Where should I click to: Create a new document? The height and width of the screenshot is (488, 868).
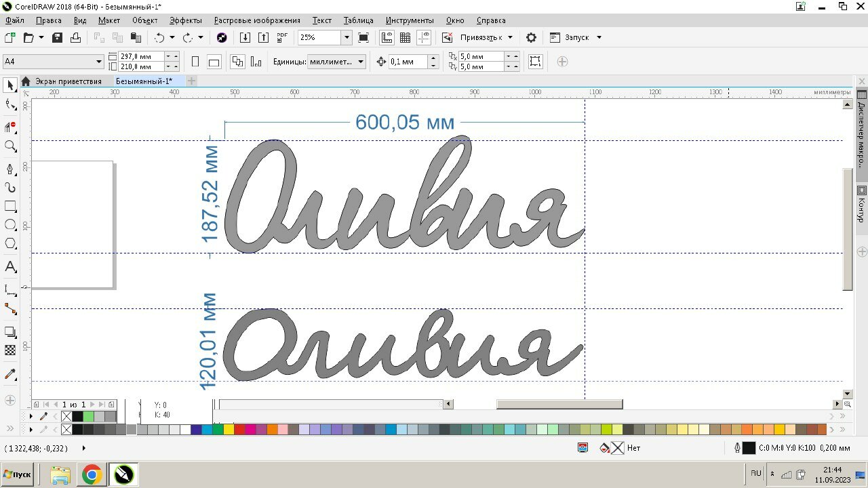pos(9,37)
